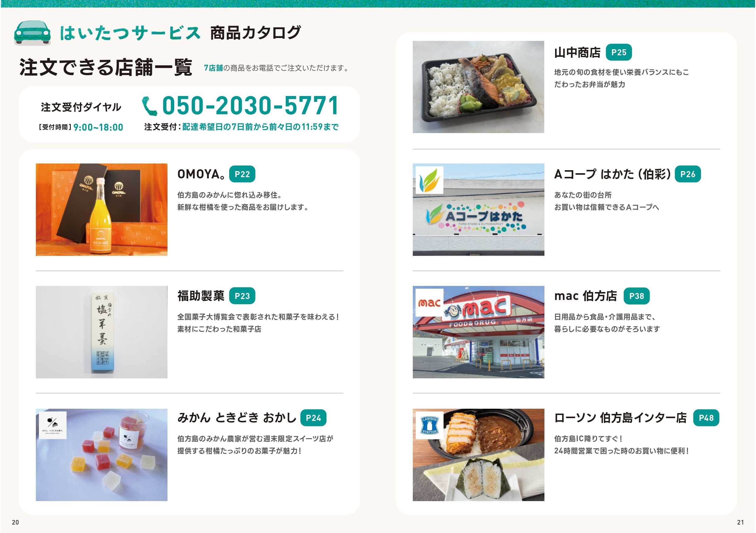Click the Lawson Station logo badge

429,425
